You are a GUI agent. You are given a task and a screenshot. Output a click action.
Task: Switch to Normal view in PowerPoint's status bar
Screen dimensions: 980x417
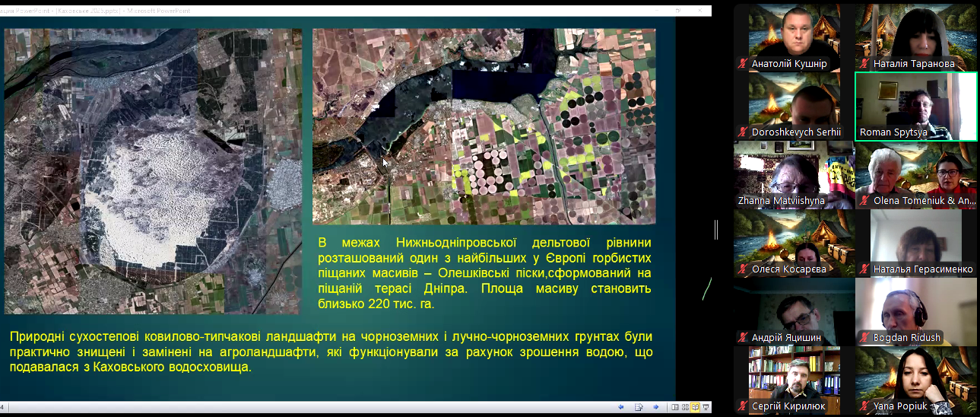675,407
